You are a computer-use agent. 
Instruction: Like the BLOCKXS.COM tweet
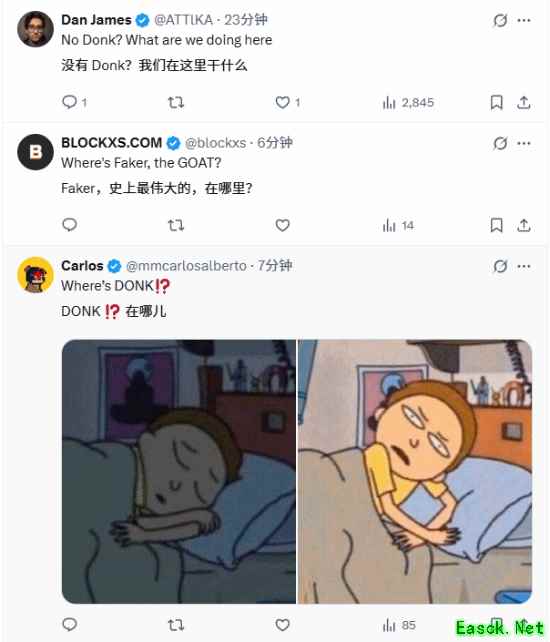(x=282, y=225)
